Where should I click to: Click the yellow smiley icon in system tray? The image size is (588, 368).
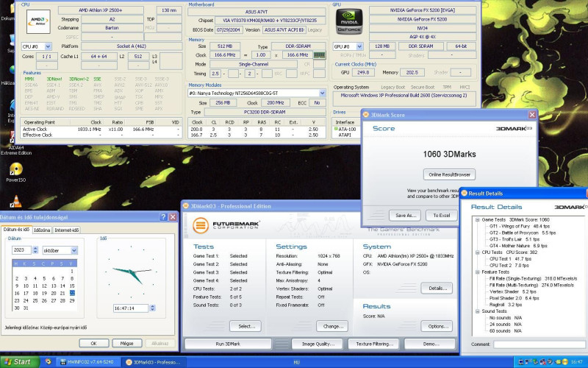tap(564, 362)
